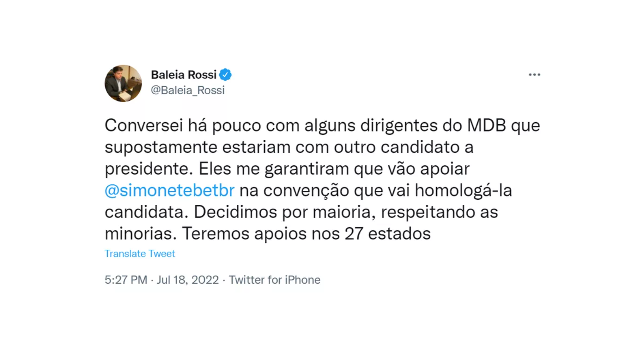Open the @Baleia_Rossi handle
644x353 pixels.
(187, 90)
